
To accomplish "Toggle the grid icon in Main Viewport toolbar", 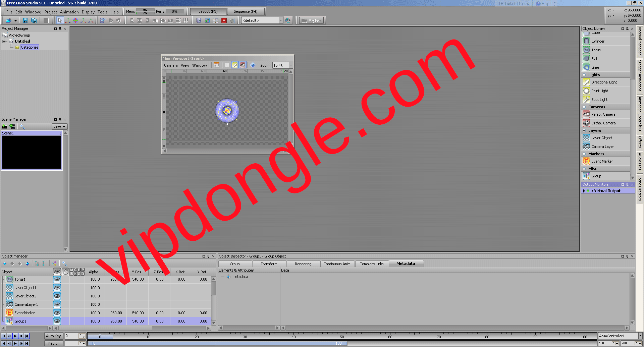I will 227,65.
